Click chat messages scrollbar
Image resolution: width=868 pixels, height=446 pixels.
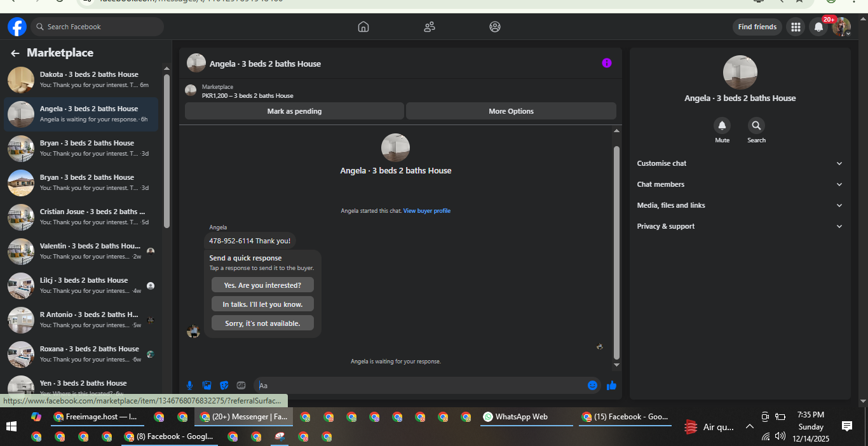(x=616, y=253)
